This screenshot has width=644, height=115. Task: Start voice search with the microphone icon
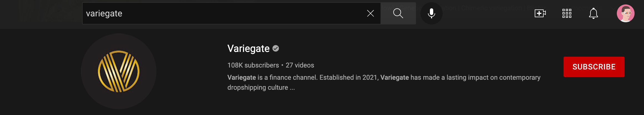(x=431, y=13)
